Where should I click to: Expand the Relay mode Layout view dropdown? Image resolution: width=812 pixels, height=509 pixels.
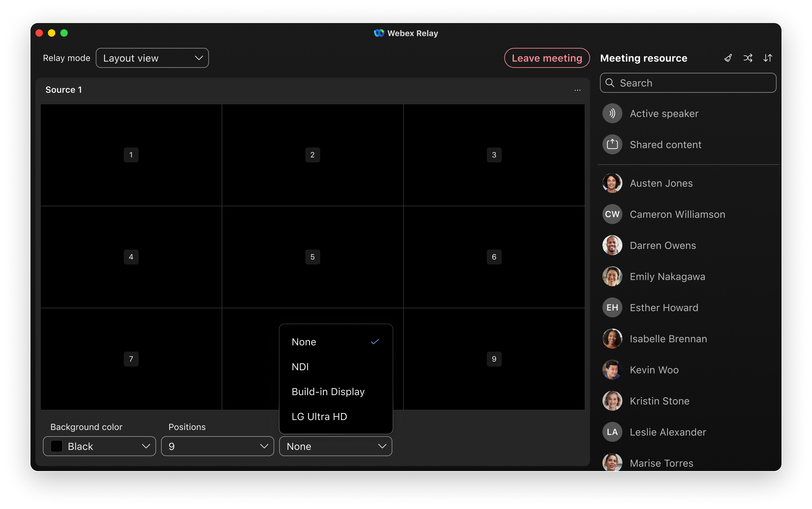point(152,58)
